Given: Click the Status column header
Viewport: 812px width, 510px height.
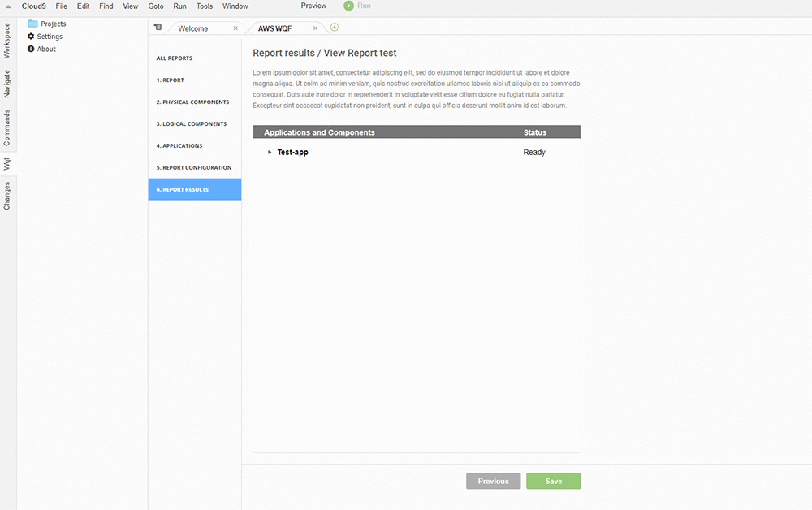Looking at the screenshot, I should click(534, 132).
